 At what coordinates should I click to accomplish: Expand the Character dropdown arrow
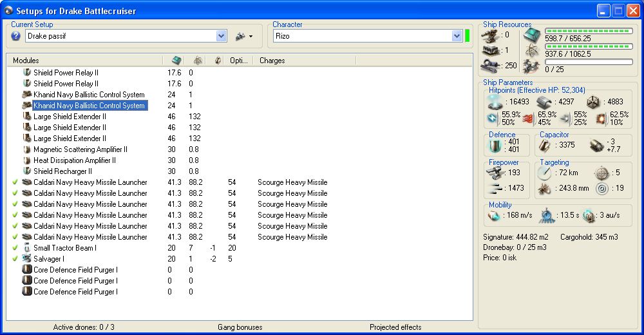coord(457,36)
